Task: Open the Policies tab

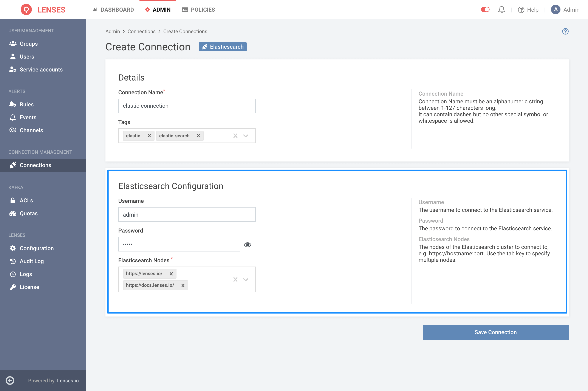Action: point(198,10)
